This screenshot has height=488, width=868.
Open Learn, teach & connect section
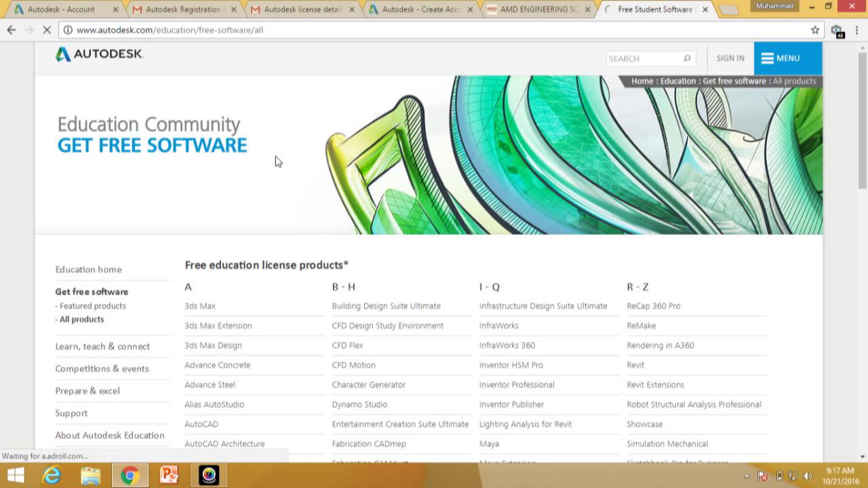coord(102,346)
